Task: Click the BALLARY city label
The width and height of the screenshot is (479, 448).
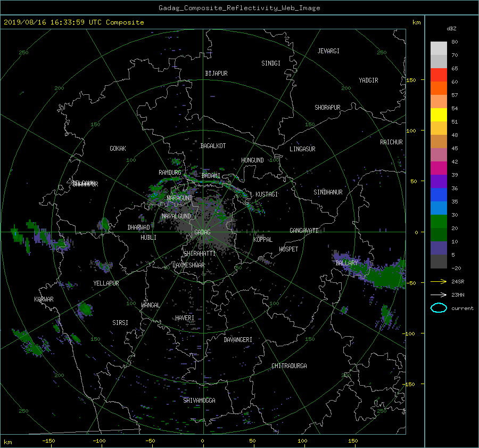Action: point(346,263)
